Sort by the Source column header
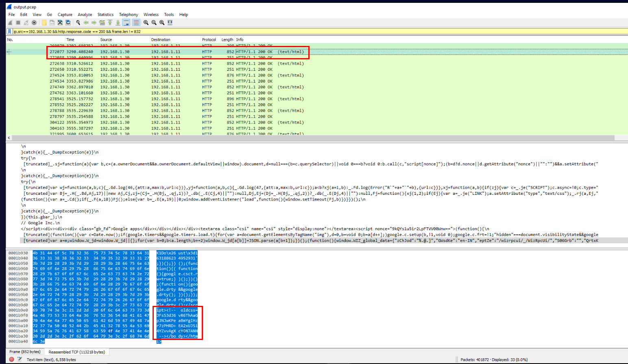The image size is (628, 364). [x=124, y=39]
